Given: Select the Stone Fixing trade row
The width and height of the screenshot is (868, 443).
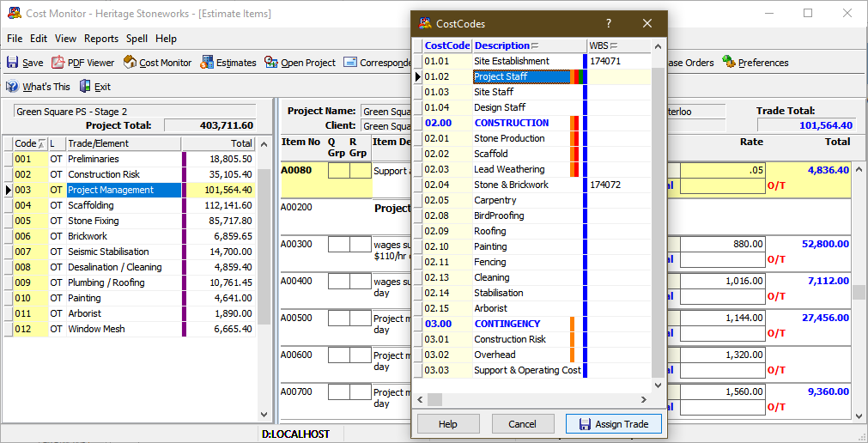Looking at the screenshot, I should point(130,221).
